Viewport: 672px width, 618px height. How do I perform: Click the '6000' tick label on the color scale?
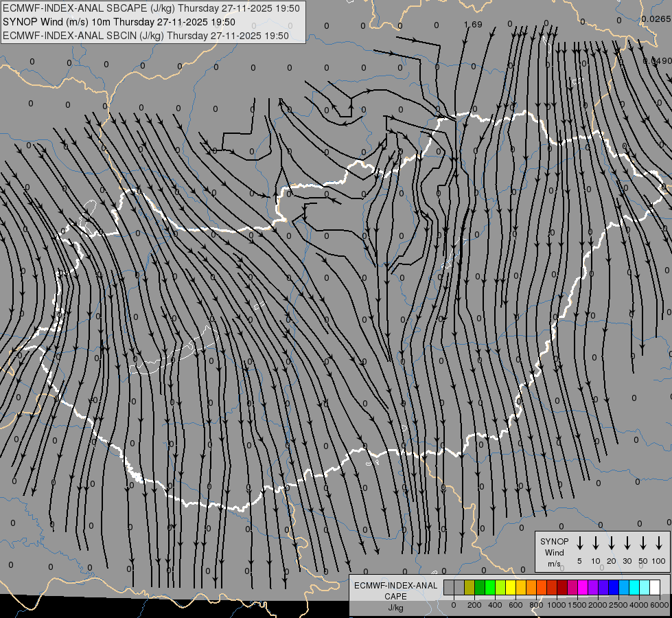(660, 605)
